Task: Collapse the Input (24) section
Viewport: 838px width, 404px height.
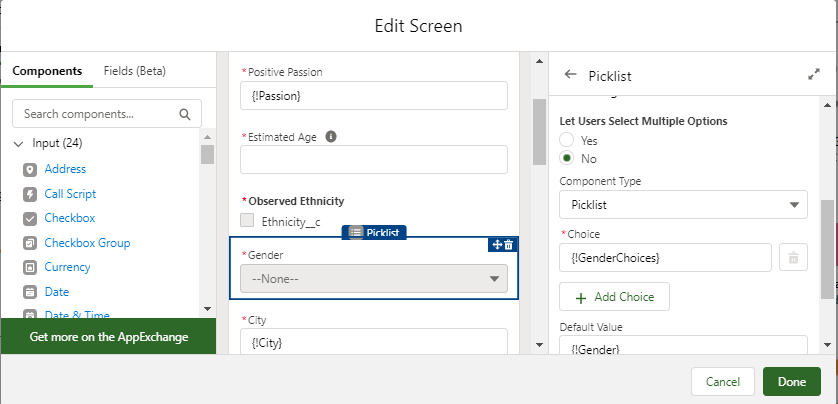Action: coord(18,144)
